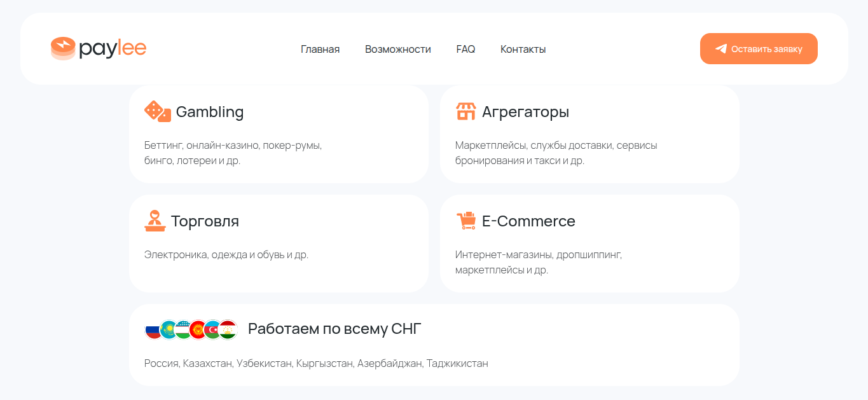Screen dimensions: 868x400
Task: Click the shopping cart icon beside E-Commerce
Action: tap(465, 221)
